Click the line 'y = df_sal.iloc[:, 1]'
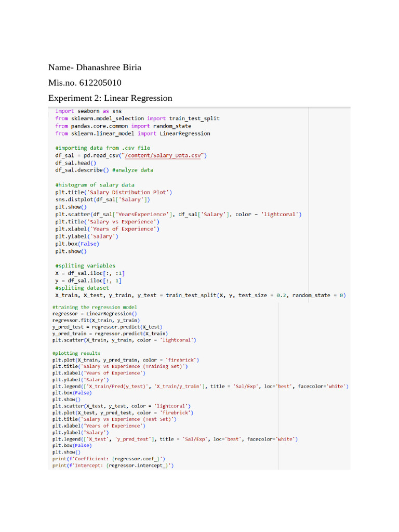Screen dimensions: 399x532 click(x=88, y=281)
